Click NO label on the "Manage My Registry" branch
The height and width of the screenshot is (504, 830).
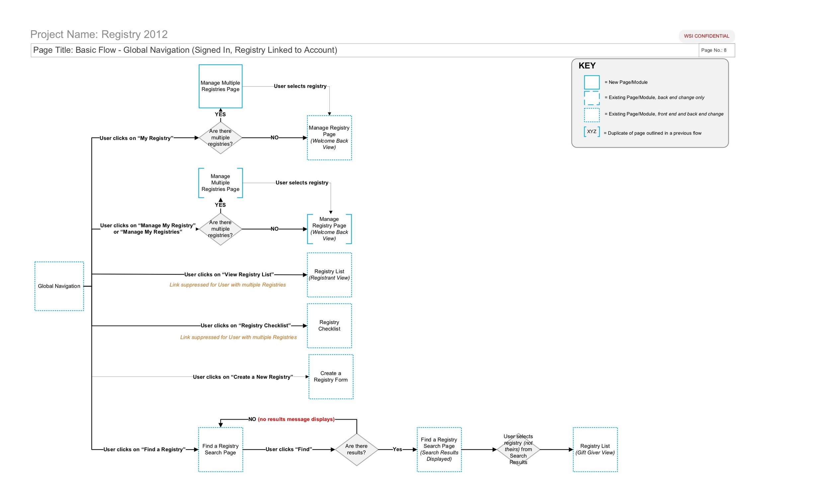click(275, 229)
